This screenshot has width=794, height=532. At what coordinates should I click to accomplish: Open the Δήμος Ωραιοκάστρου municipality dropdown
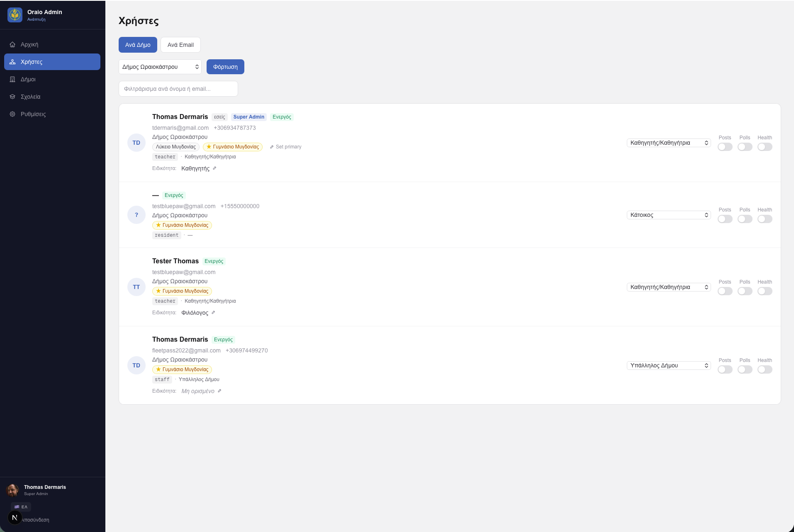click(160, 67)
